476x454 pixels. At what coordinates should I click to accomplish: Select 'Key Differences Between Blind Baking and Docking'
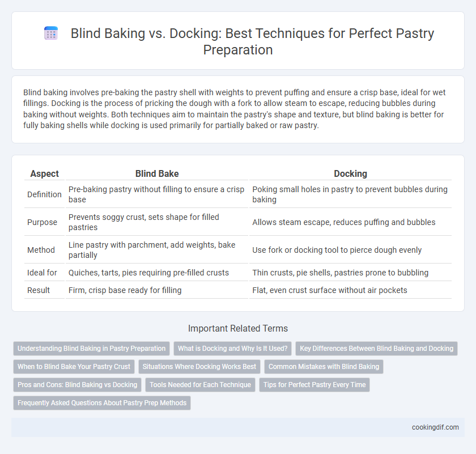coord(376,349)
